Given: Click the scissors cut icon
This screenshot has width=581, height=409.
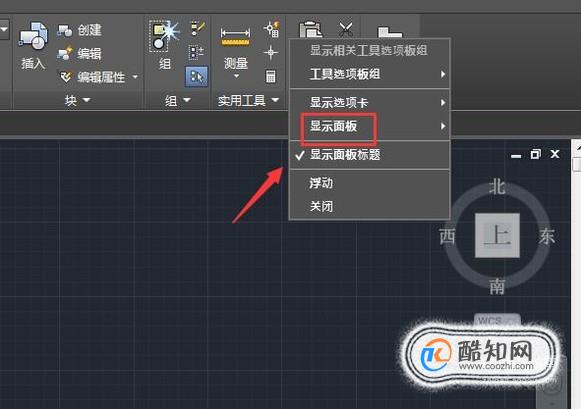Looking at the screenshot, I should coord(345,29).
